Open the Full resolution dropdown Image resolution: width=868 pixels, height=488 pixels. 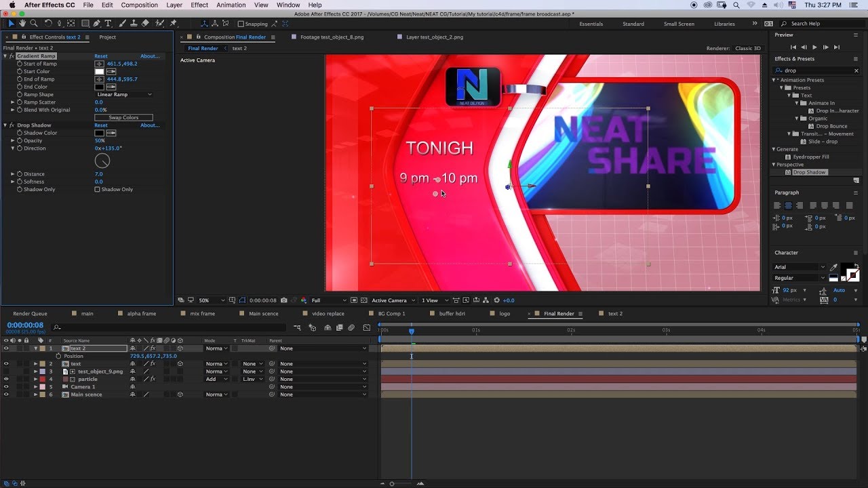tap(329, 300)
